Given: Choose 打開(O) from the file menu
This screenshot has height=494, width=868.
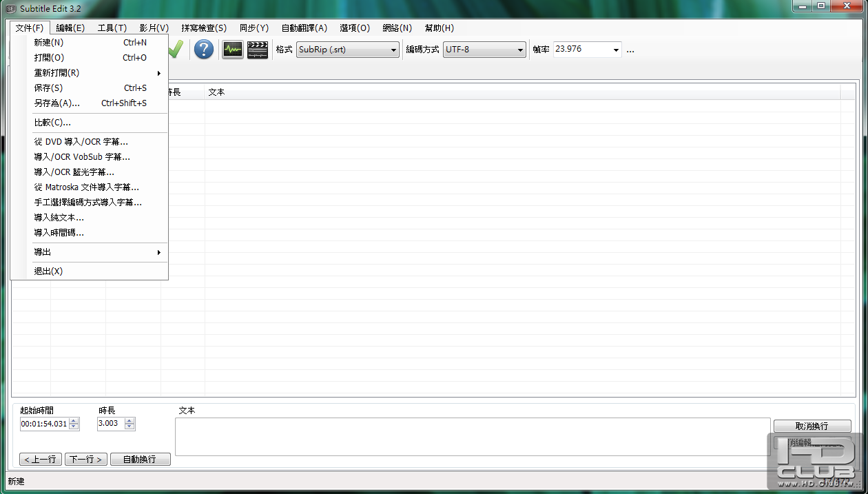Looking at the screenshot, I should (x=90, y=58).
